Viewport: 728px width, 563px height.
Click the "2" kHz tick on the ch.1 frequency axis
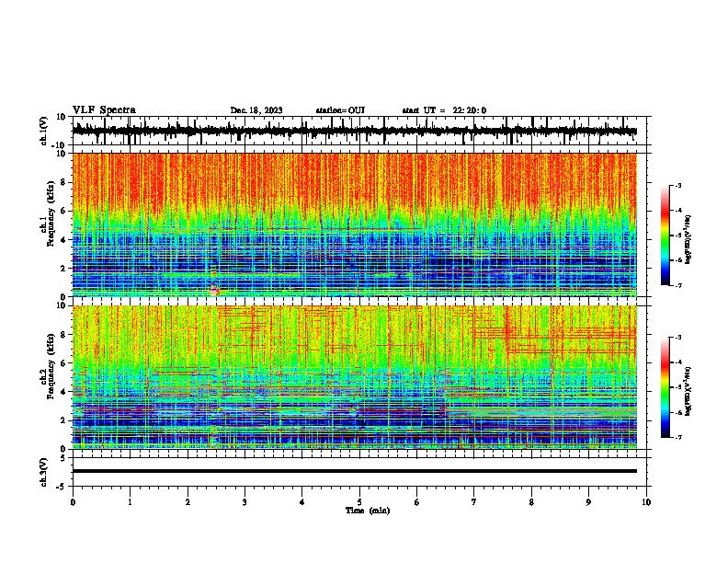click(x=63, y=269)
